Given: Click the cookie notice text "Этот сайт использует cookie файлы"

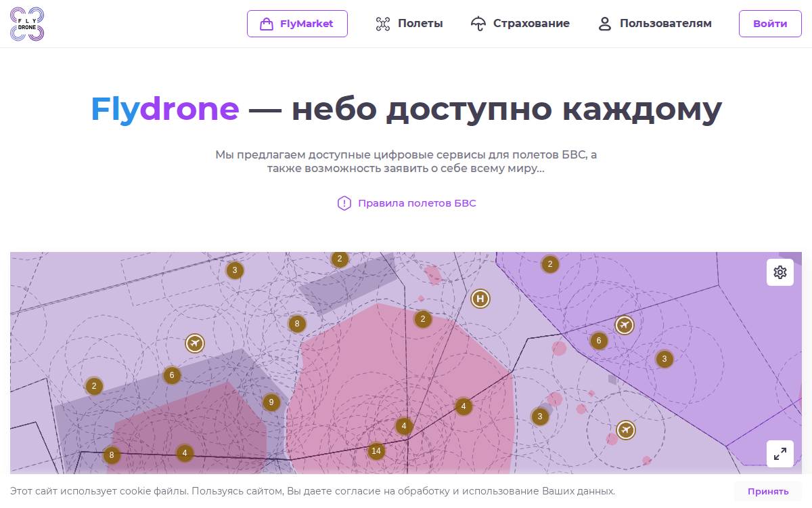Looking at the screenshot, I should coord(98,491).
